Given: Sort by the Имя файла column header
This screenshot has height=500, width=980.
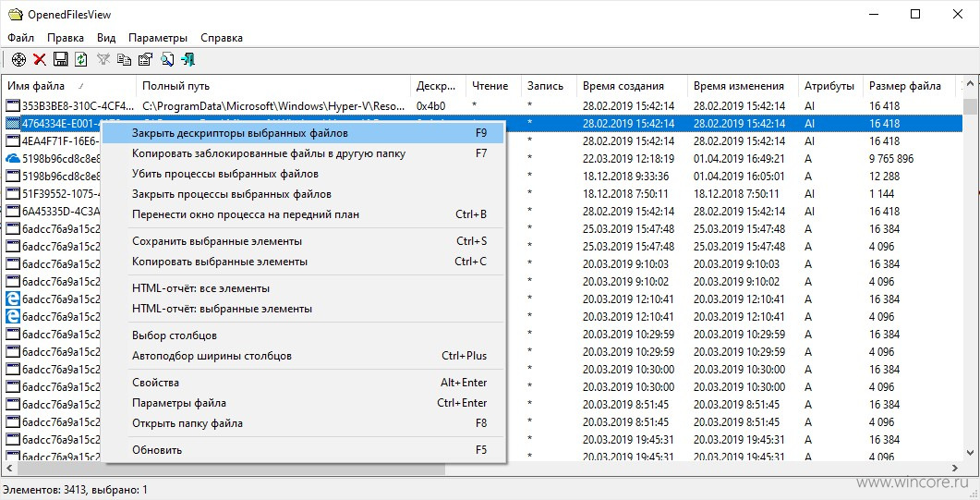Looking at the screenshot, I should click(x=68, y=86).
